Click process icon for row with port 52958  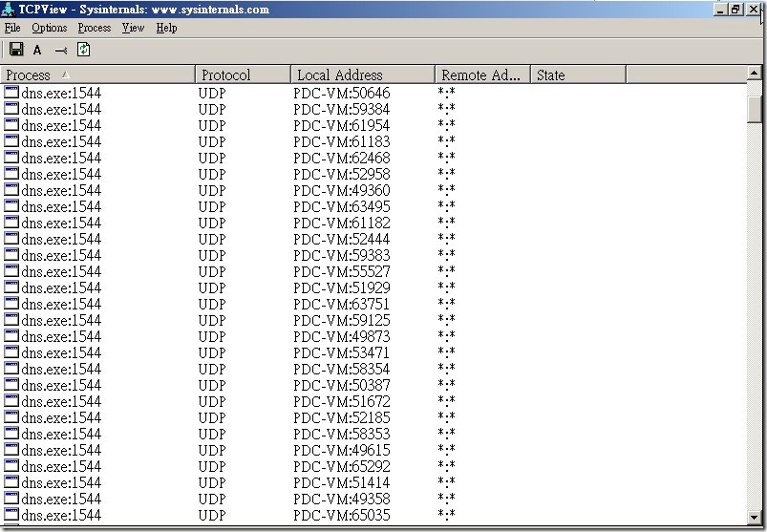[11, 174]
